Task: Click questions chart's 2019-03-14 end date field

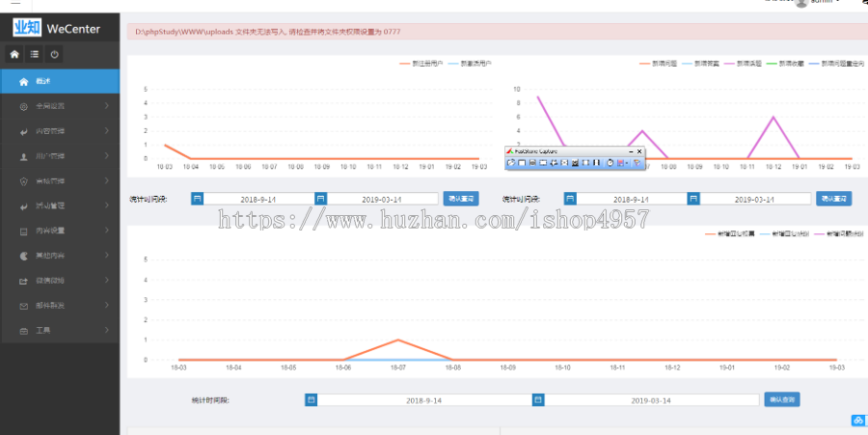Action: [755, 200]
